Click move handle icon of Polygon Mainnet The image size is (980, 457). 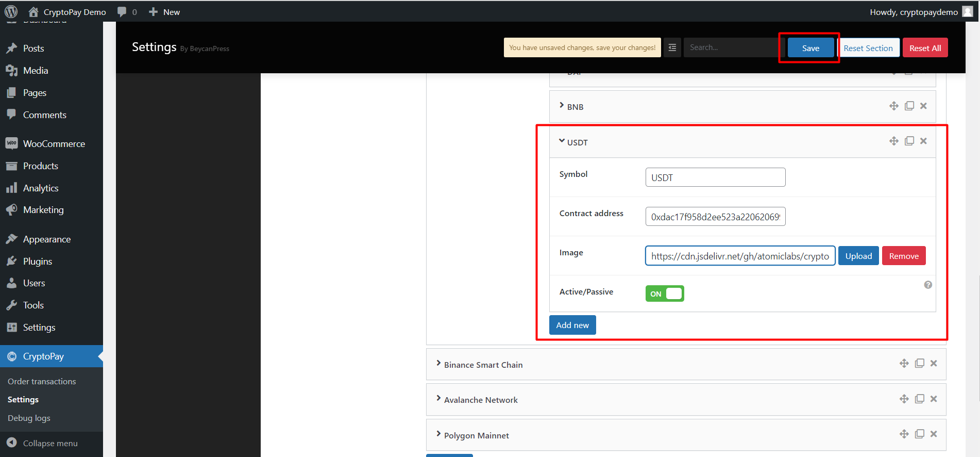click(904, 434)
